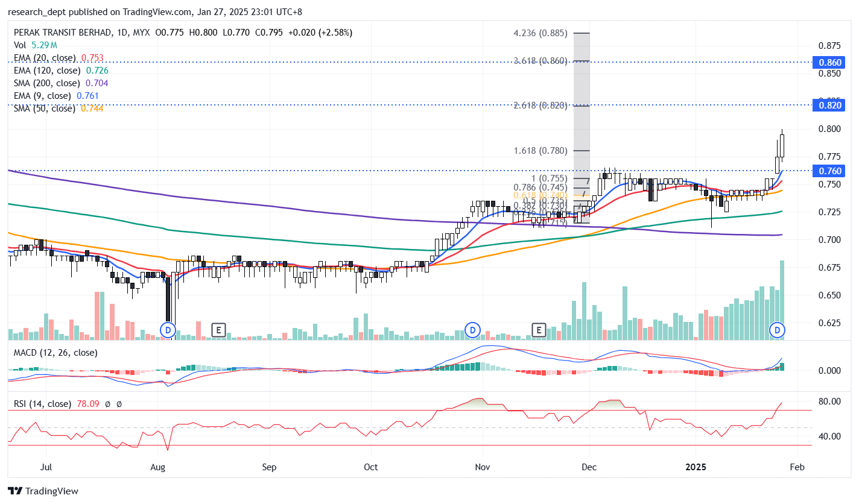This screenshot has height=504, width=859.
Task: Click the earnings E marker between Aug and Sep
Action: [x=218, y=330]
